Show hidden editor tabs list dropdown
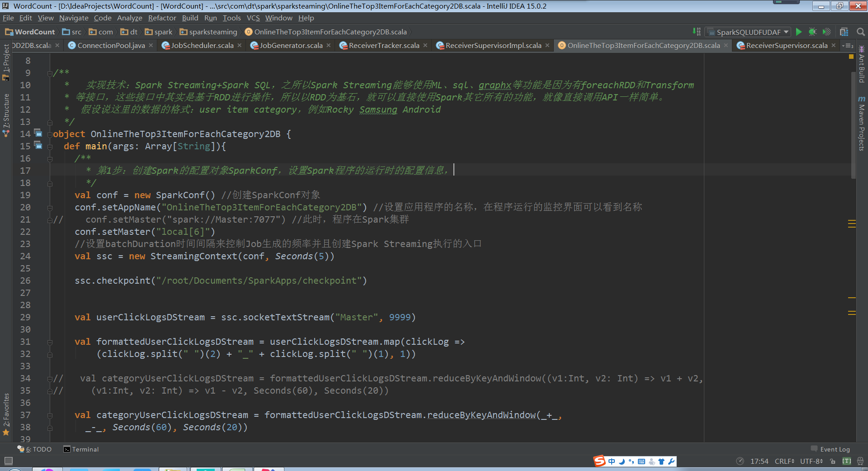Screen dimensions: 868x471 (847, 45)
